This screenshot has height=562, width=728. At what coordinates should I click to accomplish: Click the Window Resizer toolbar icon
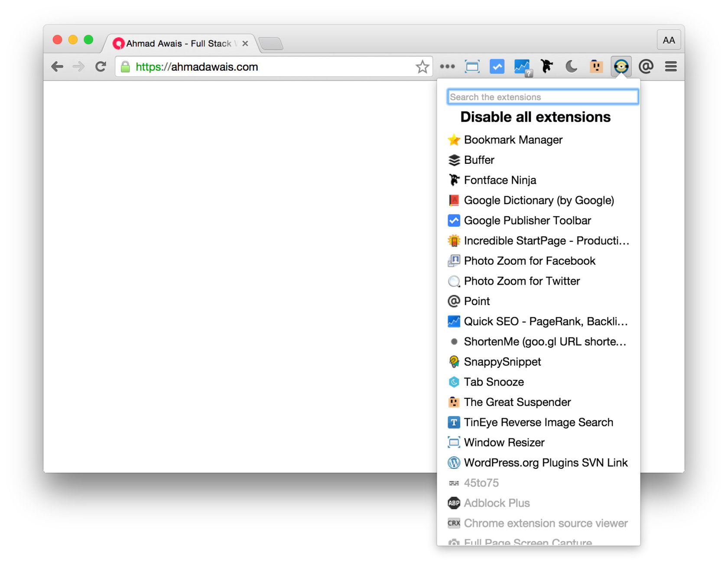(x=472, y=66)
